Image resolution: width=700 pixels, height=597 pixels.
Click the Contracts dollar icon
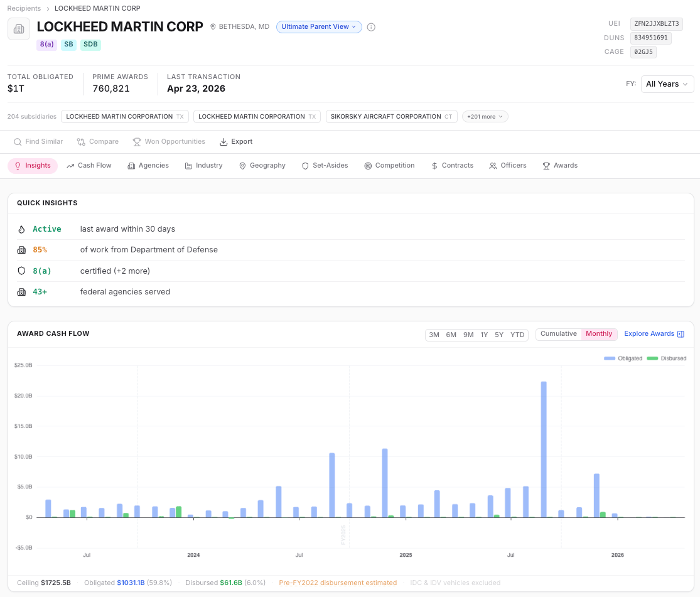(434, 166)
